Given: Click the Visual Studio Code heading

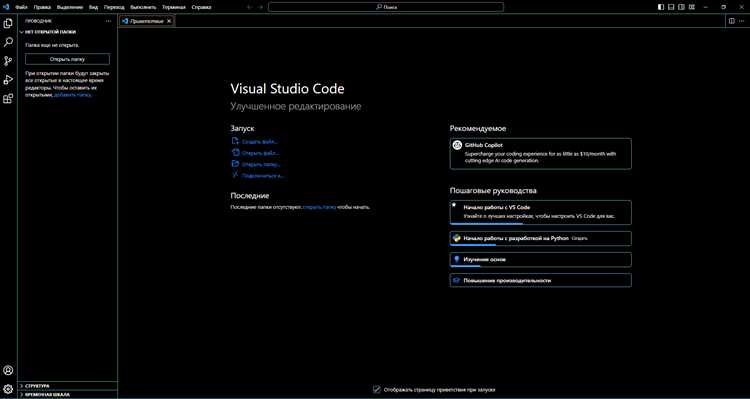Looking at the screenshot, I should click(287, 89).
